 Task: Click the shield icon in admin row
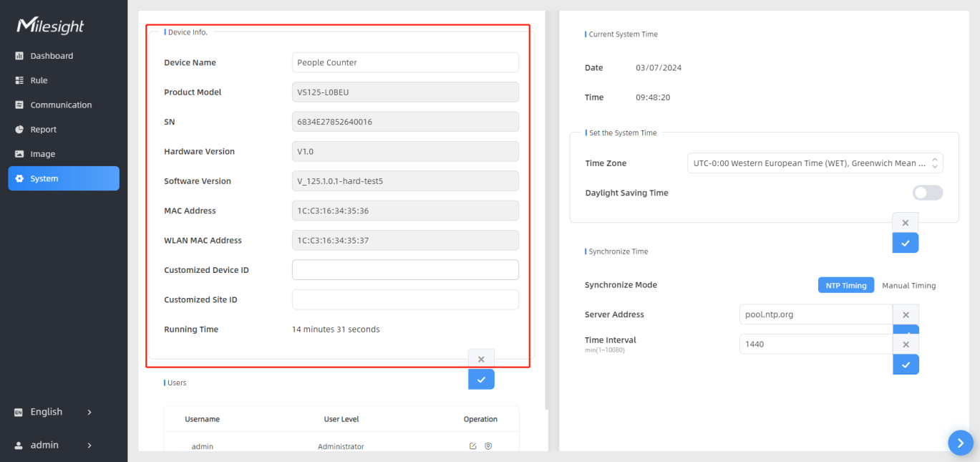tap(488, 446)
